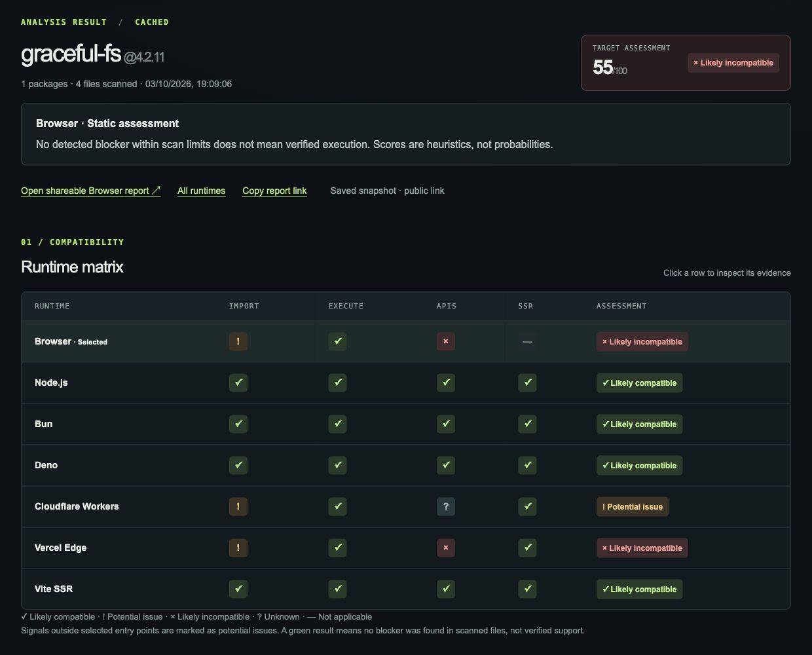The height and width of the screenshot is (655, 812).
Task: Click the Node.js row SSR checkmark icon
Action: (527, 383)
